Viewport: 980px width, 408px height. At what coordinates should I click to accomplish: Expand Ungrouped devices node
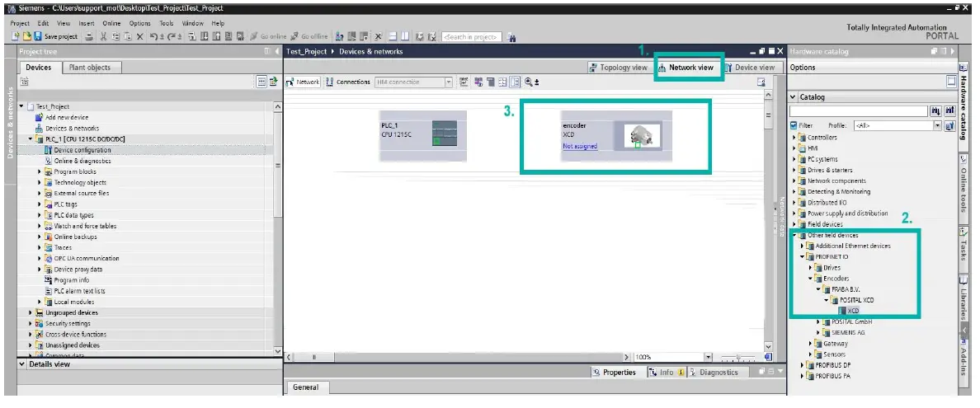pos(31,312)
